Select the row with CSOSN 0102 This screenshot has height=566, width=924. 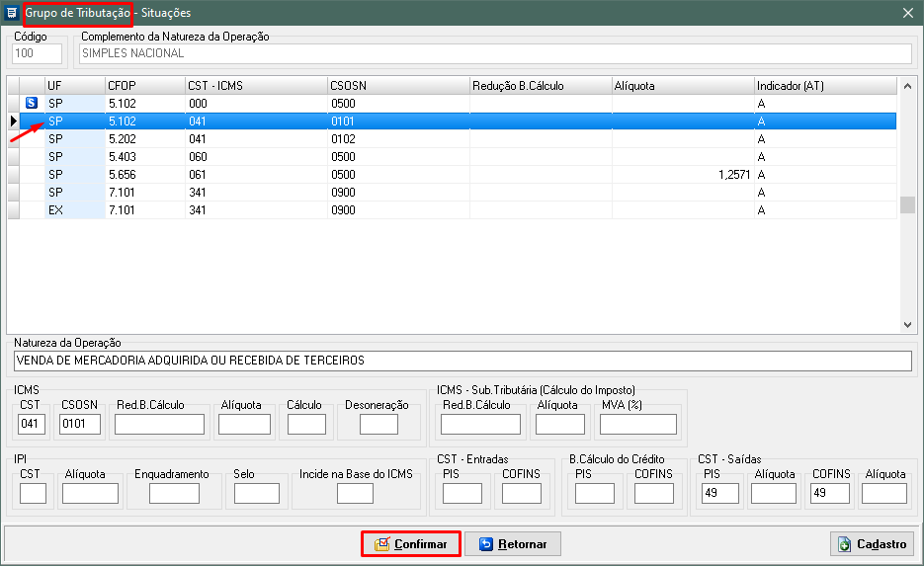395,139
